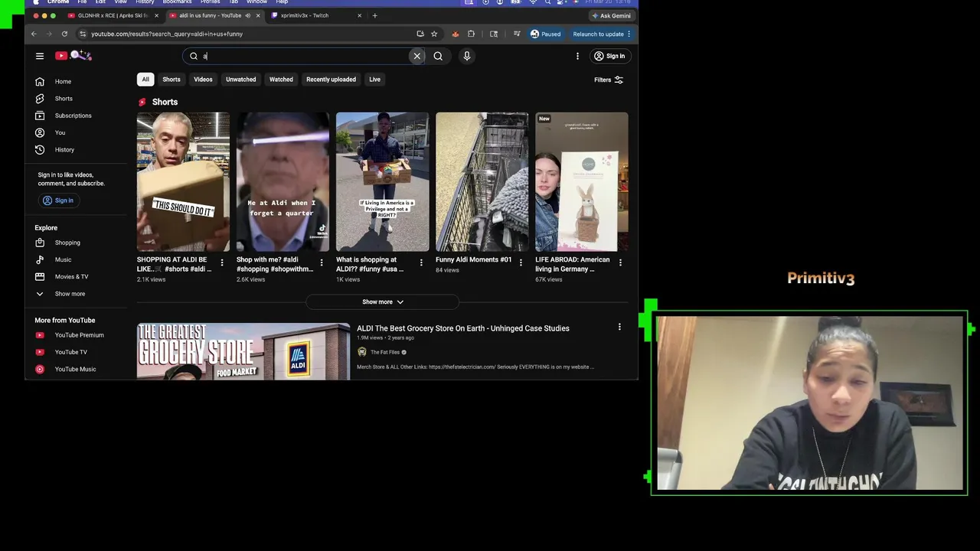The height and width of the screenshot is (551, 980).
Task: Click SHOPPING AT ALDI BE LIKE title
Action: (x=175, y=264)
